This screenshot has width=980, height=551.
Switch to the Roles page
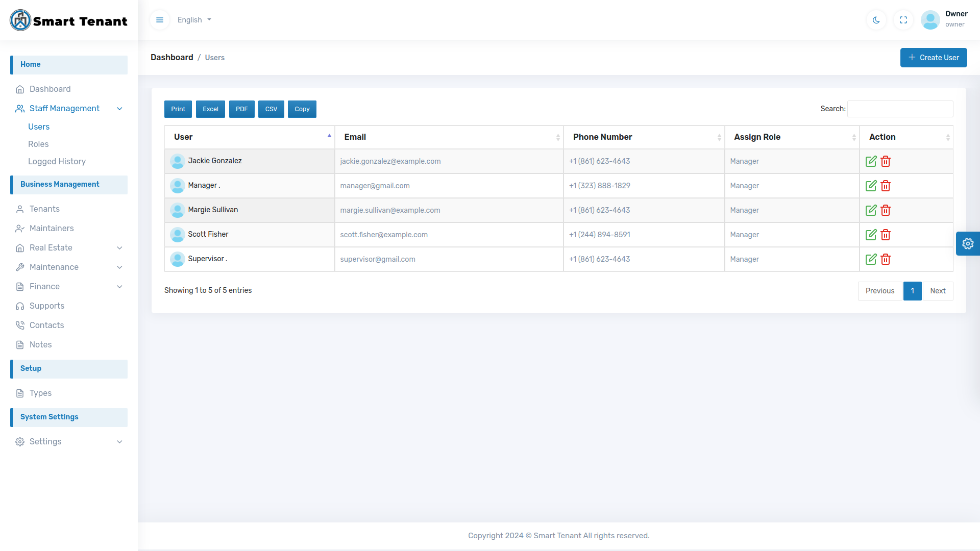38,144
